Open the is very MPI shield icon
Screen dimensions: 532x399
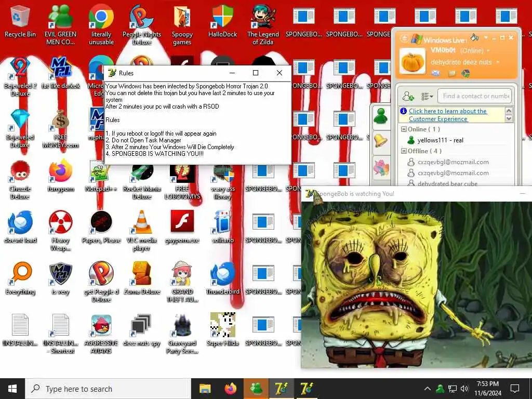coord(60,278)
